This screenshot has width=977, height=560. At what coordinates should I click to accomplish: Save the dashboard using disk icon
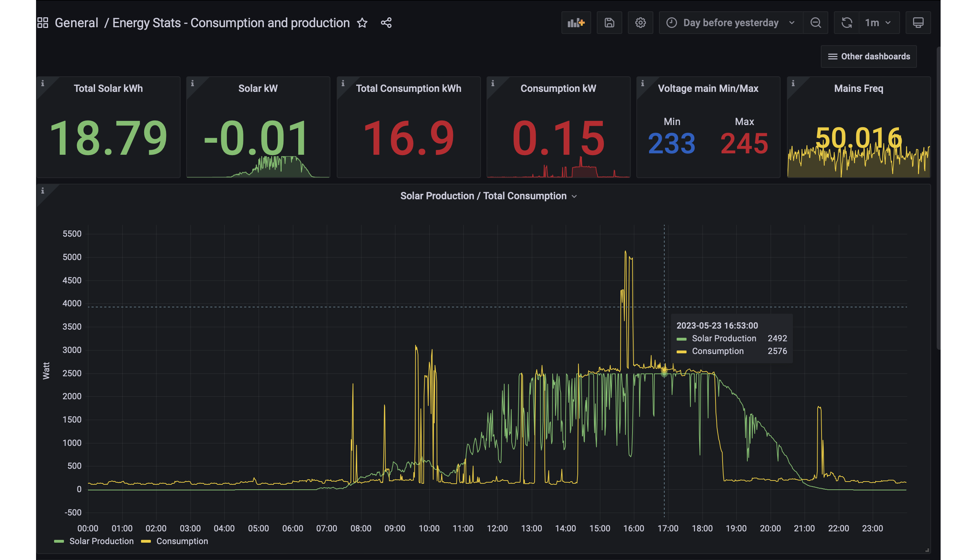click(x=609, y=23)
